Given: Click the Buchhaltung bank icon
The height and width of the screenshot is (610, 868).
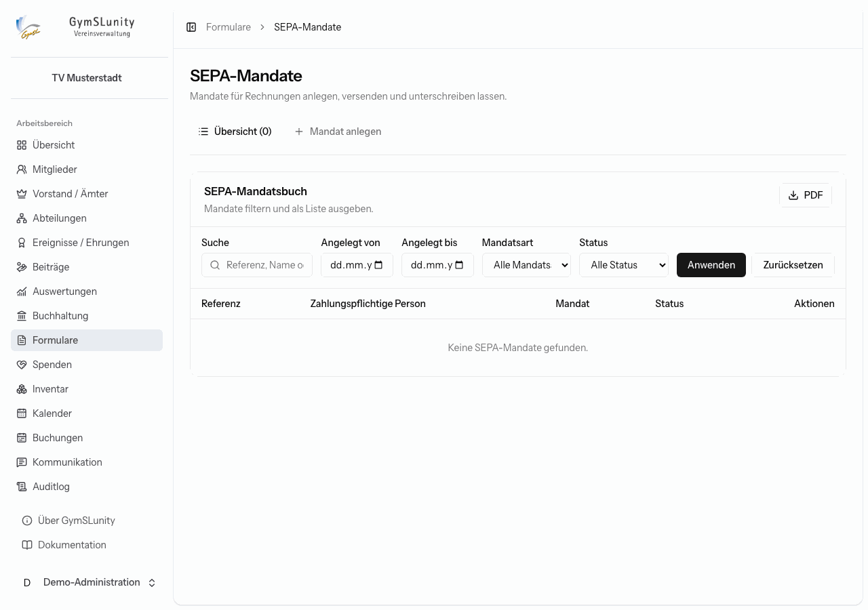Looking at the screenshot, I should (22, 316).
